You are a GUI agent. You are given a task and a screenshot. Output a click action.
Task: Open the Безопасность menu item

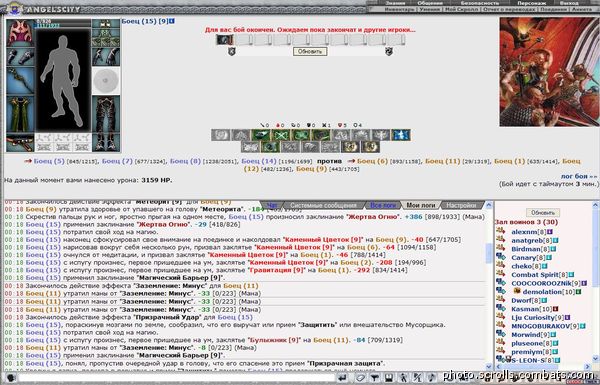coord(480,3)
